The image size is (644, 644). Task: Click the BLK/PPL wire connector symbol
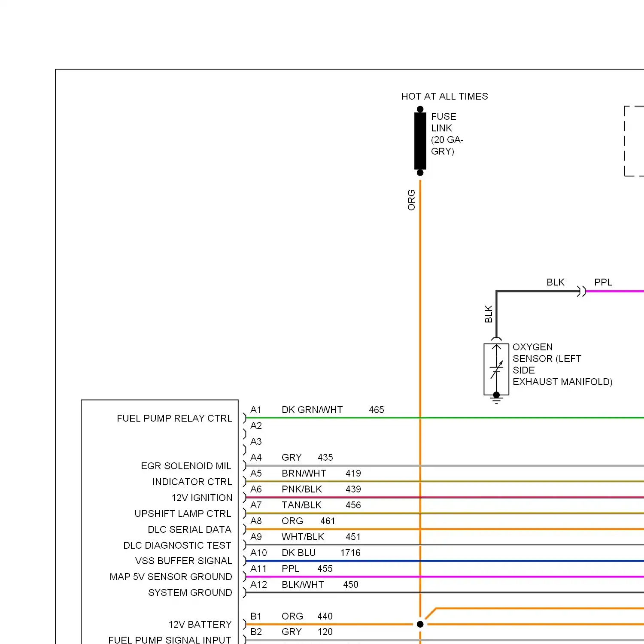pyautogui.click(x=581, y=292)
